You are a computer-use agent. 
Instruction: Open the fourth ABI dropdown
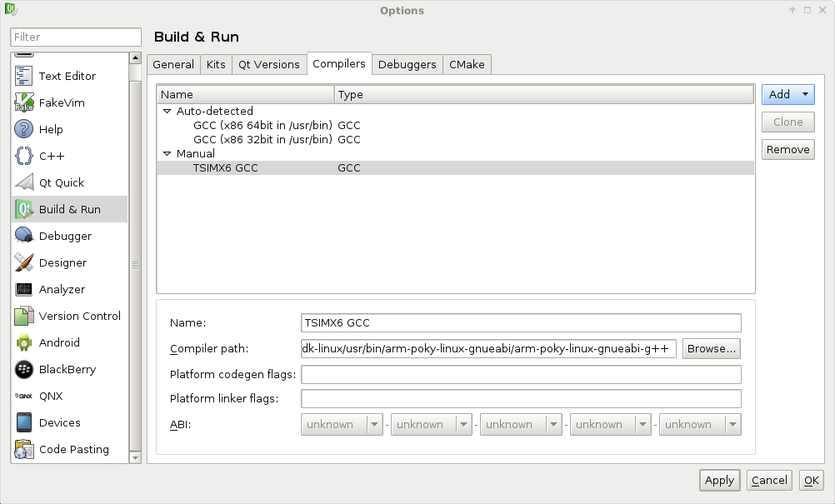pos(610,425)
